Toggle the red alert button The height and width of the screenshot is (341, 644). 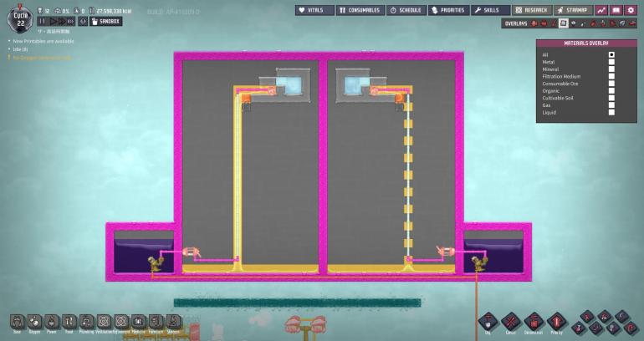tap(83, 22)
